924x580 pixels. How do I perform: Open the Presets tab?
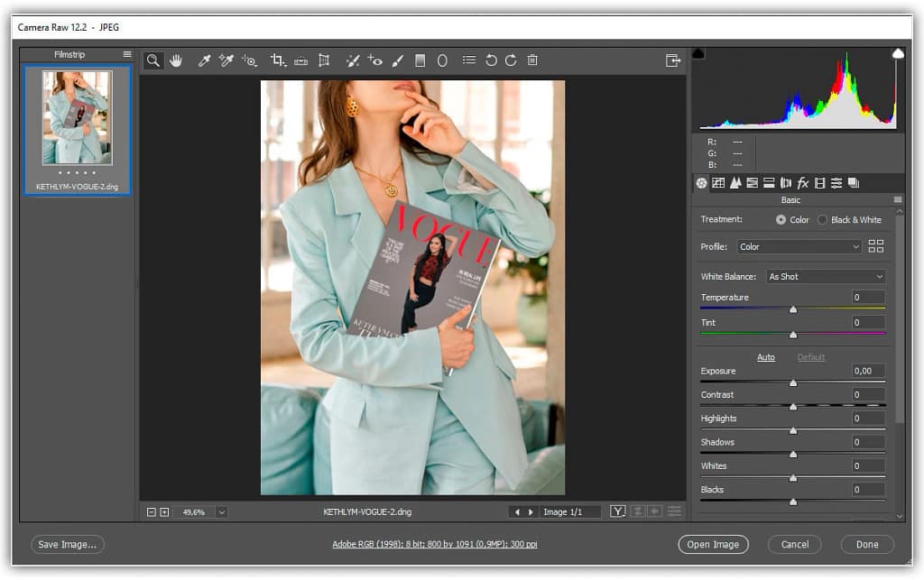pos(836,183)
